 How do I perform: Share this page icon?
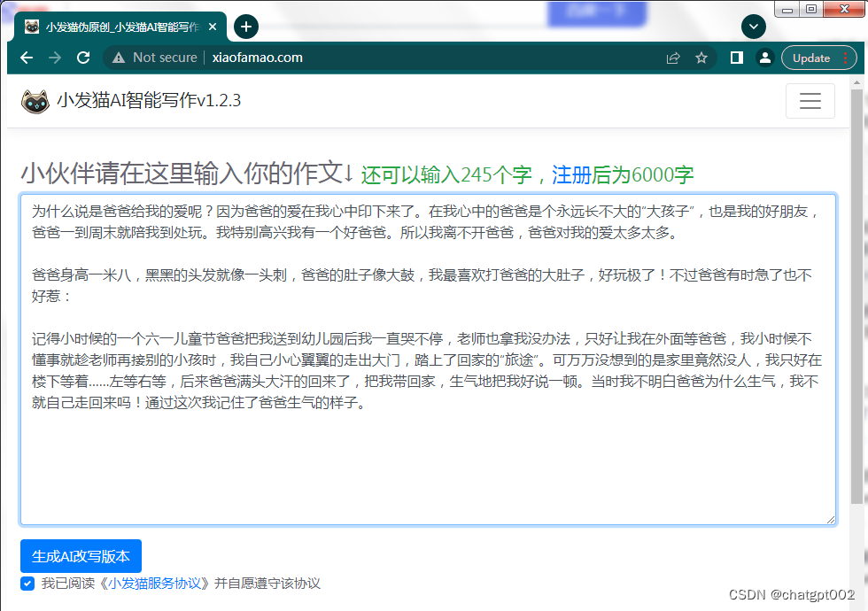(673, 58)
